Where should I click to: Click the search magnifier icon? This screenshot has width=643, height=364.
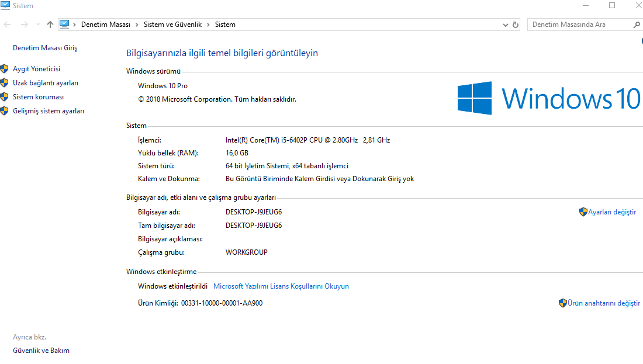click(637, 25)
